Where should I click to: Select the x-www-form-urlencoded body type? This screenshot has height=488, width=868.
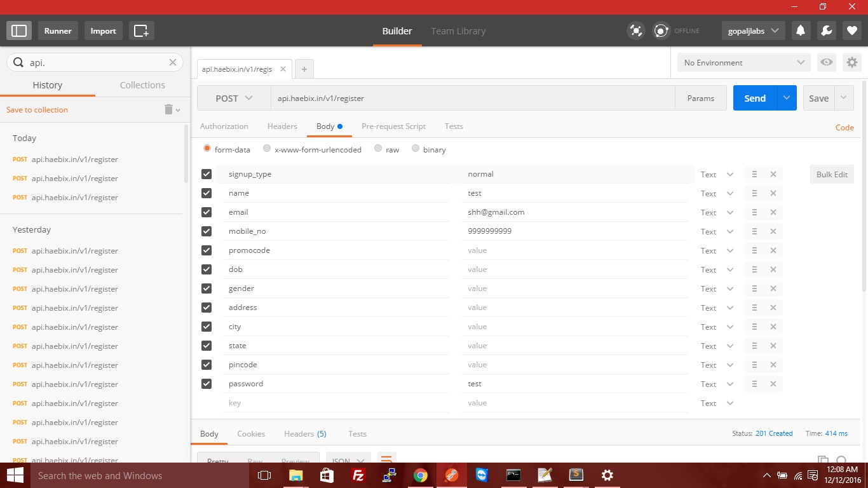tap(267, 149)
